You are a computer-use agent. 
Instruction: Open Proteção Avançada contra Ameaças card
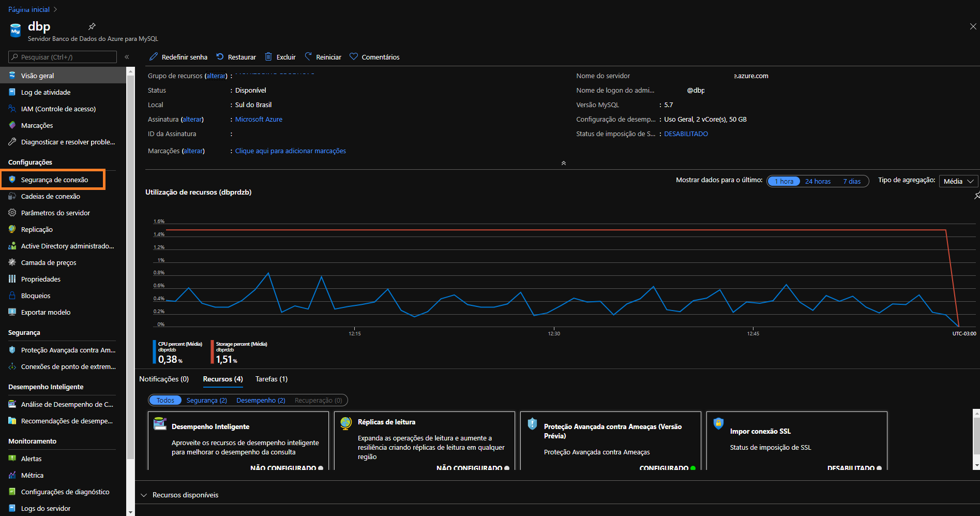(x=611, y=440)
